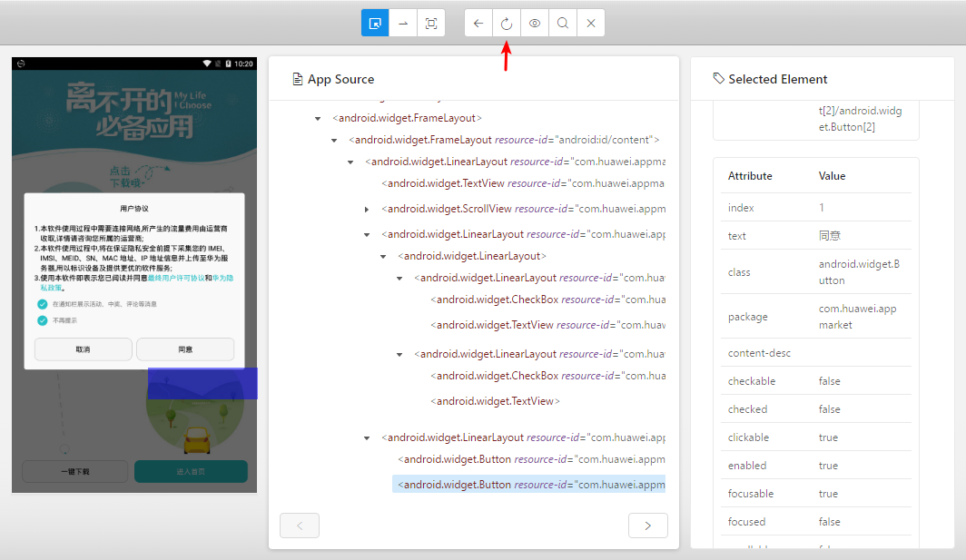Select the highlighted android.widget.Button tree row
The image size is (966, 560).
528,485
